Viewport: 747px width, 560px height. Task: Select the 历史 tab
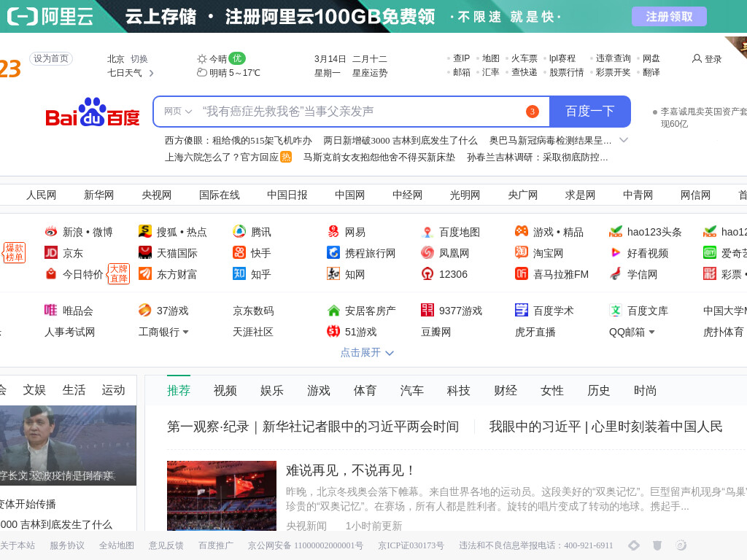click(598, 391)
